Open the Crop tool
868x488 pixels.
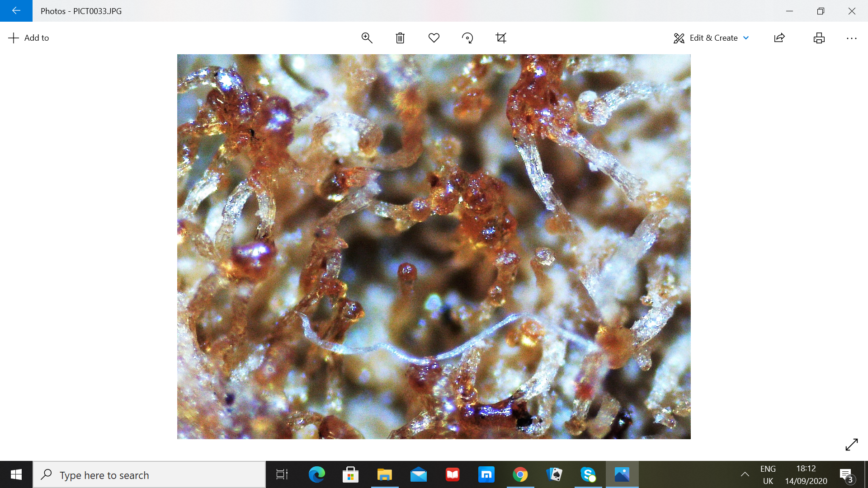pos(501,38)
